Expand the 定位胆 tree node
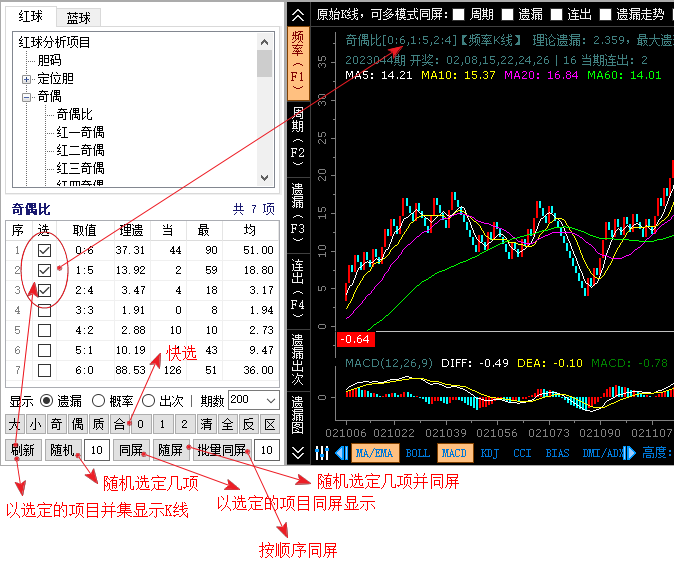Image resolution: width=674 pixels, height=570 pixels. click(x=26, y=79)
